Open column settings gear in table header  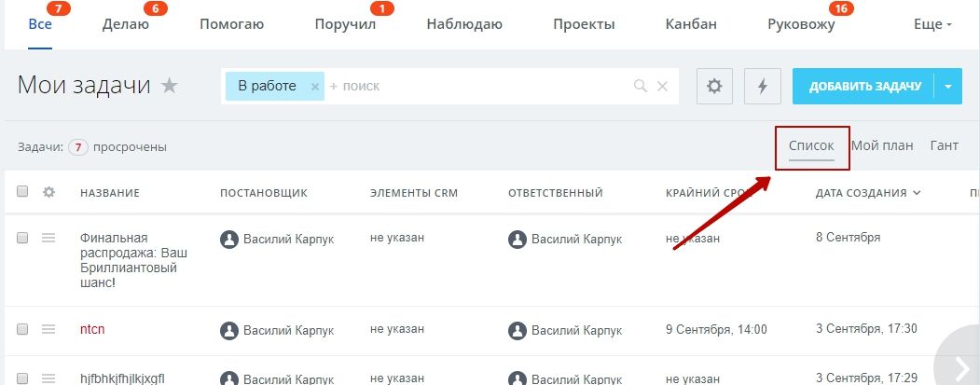click(48, 192)
